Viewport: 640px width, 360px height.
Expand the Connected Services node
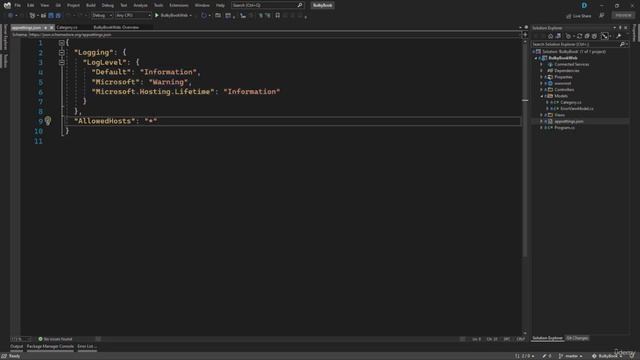click(542, 64)
